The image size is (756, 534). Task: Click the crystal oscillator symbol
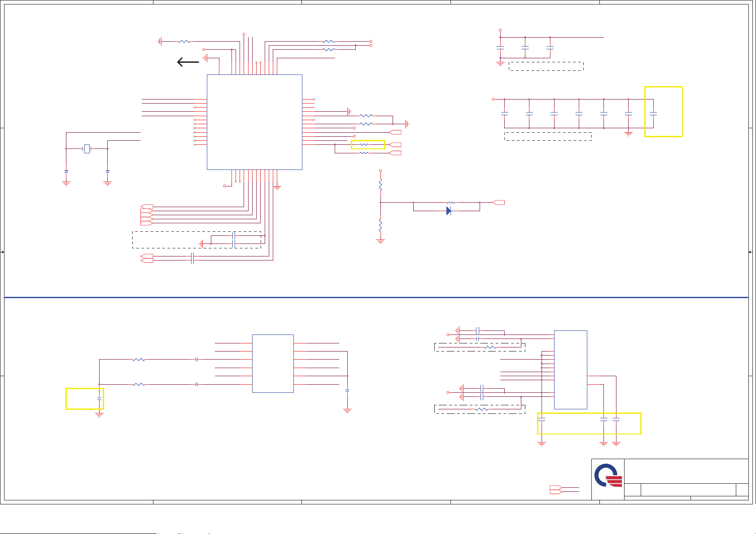tap(87, 148)
